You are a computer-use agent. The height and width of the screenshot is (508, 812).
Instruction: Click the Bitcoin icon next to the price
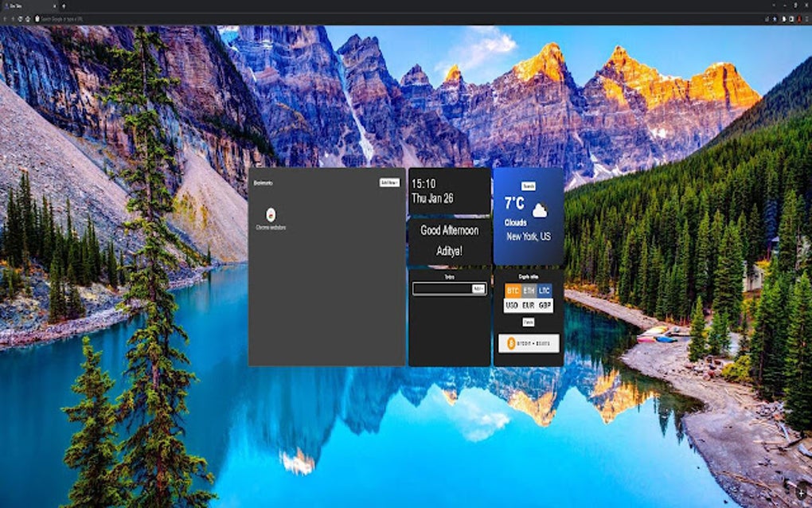pos(511,342)
